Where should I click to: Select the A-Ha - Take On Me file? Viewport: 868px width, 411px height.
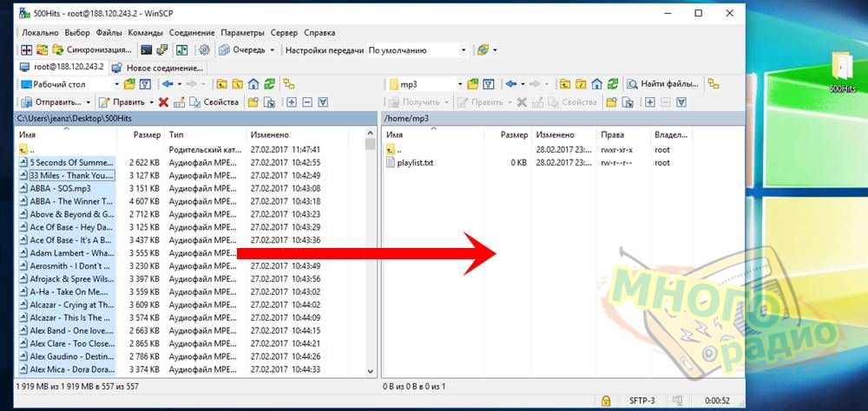tap(67, 291)
